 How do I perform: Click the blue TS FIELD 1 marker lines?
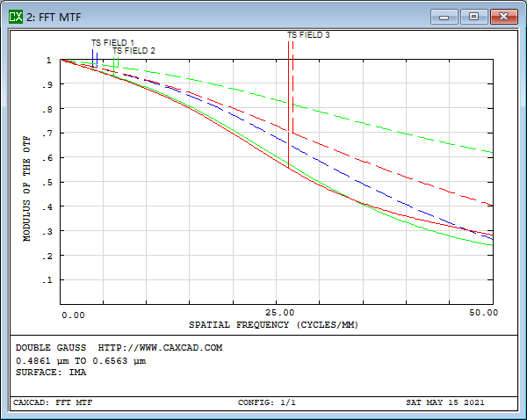point(95,59)
